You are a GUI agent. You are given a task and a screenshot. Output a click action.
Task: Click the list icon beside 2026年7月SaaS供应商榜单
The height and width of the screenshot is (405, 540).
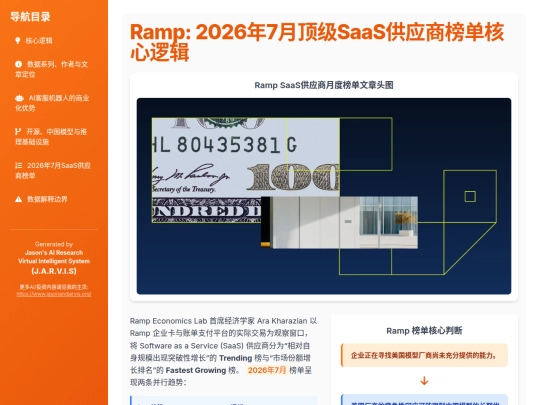19,165
